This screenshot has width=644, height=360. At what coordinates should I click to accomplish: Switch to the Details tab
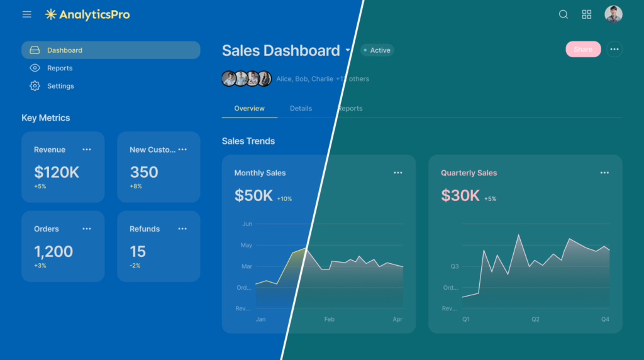point(301,109)
